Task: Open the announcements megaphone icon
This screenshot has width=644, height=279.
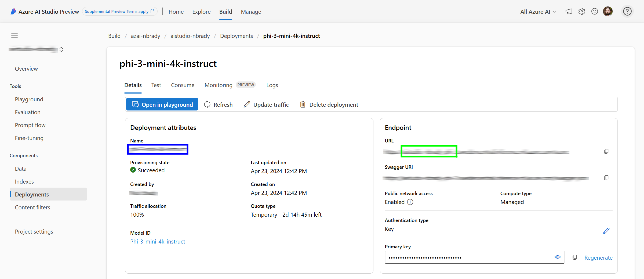Action: 569,12
